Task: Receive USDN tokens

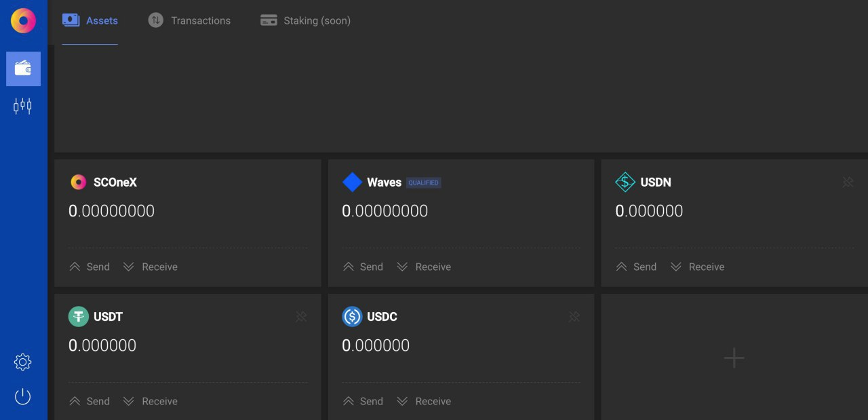Action: (x=696, y=267)
